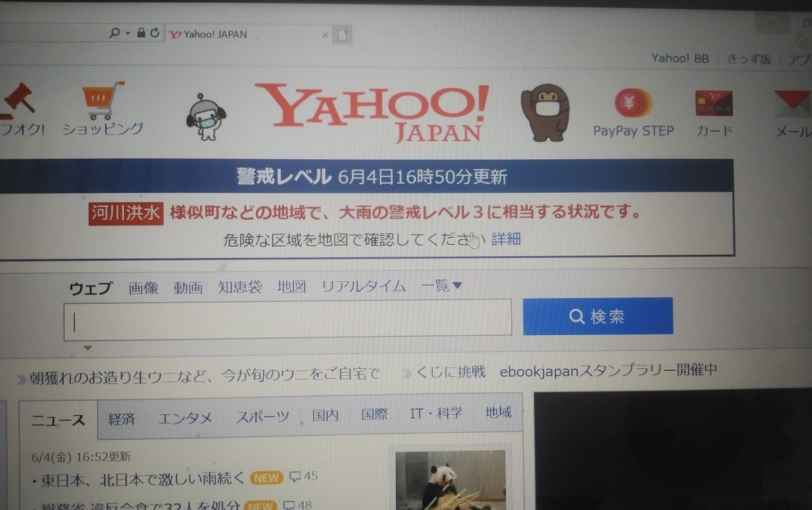
Task: Open a new browser tab
Action: pyautogui.click(x=343, y=35)
